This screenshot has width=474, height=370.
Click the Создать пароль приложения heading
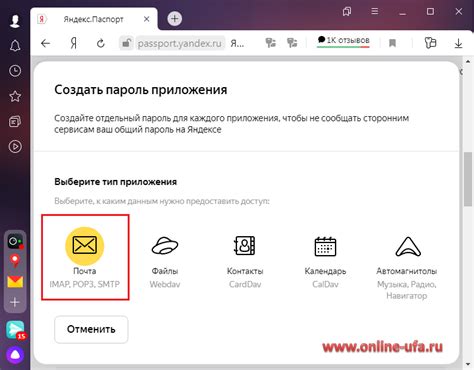point(141,90)
